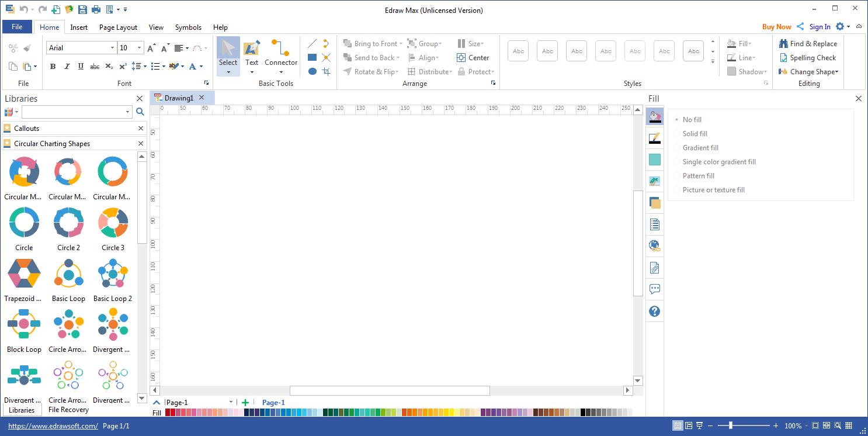
Task: Open the Arial font name dropdown
Action: click(x=112, y=48)
